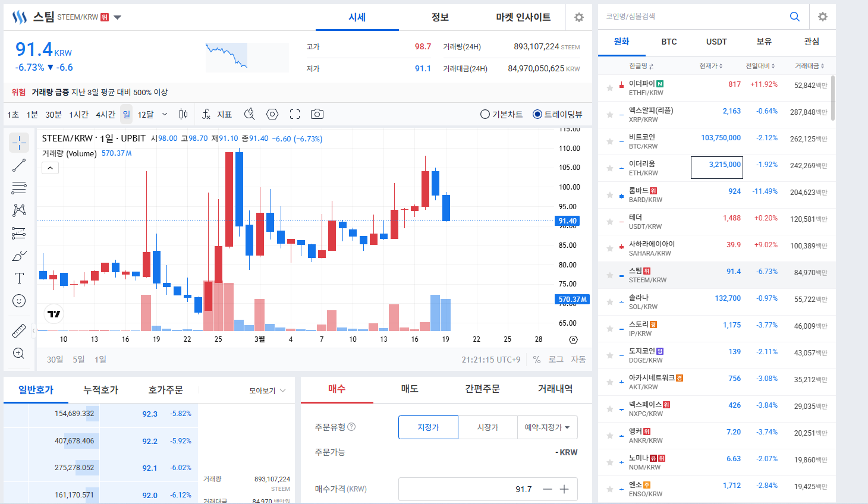868x504 pixels.
Task: Switch to the 마켓 인사이트 tab
Action: click(x=523, y=17)
